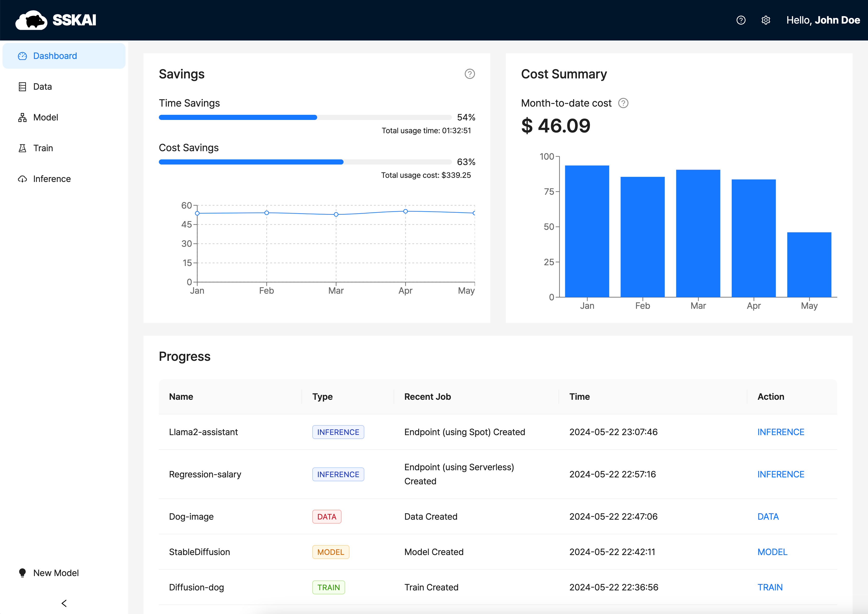Click the Train flask icon in the sidebar
The width and height of the screenshot is (868, 614).
click(22, 148)
